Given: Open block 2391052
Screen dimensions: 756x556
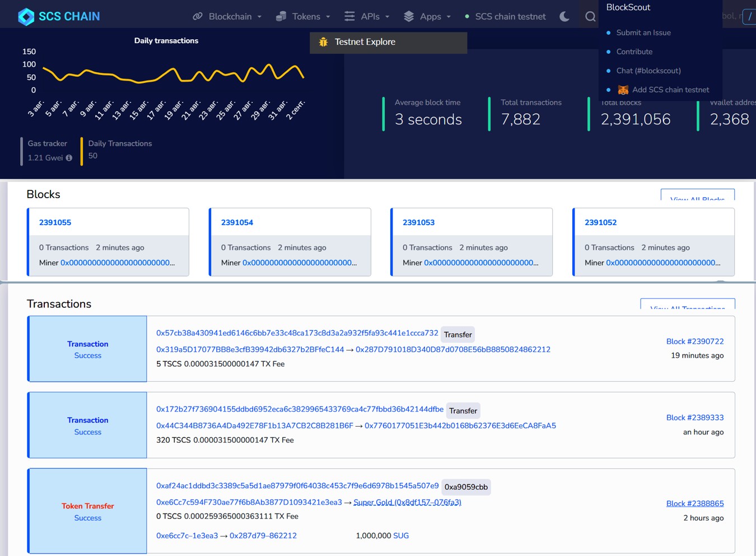Looking at the screenshot, I should [x=600, y=222].
